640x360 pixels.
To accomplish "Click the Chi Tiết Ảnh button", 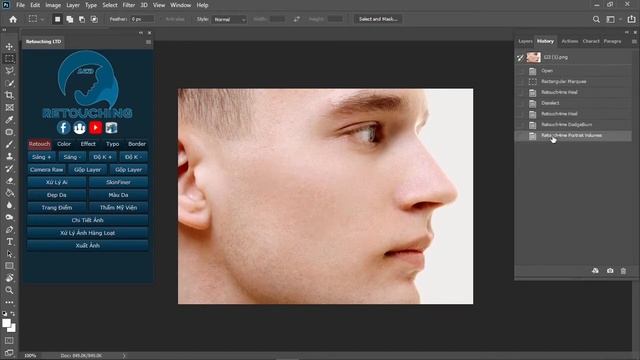I will [x=88, y=220].
